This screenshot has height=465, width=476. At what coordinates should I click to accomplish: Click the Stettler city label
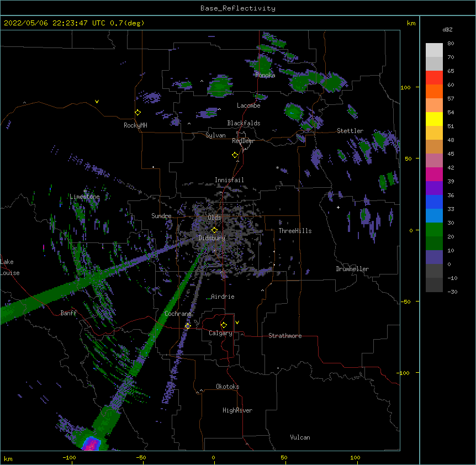coord(350,131)
